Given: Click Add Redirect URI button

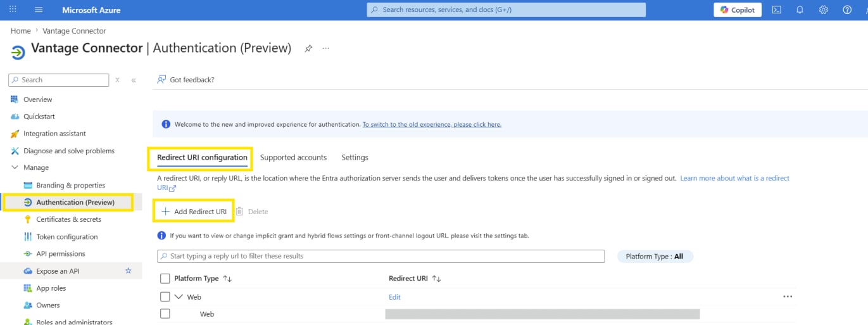Looking at the screenshot, I should pyautogui.click(x=194, y=211).
